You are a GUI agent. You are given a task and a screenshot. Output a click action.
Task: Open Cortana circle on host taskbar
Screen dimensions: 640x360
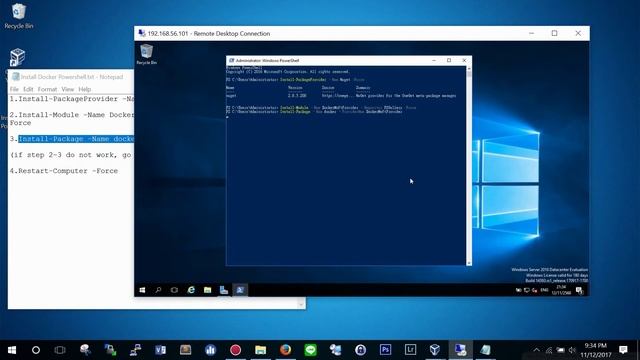pos(36,350)
